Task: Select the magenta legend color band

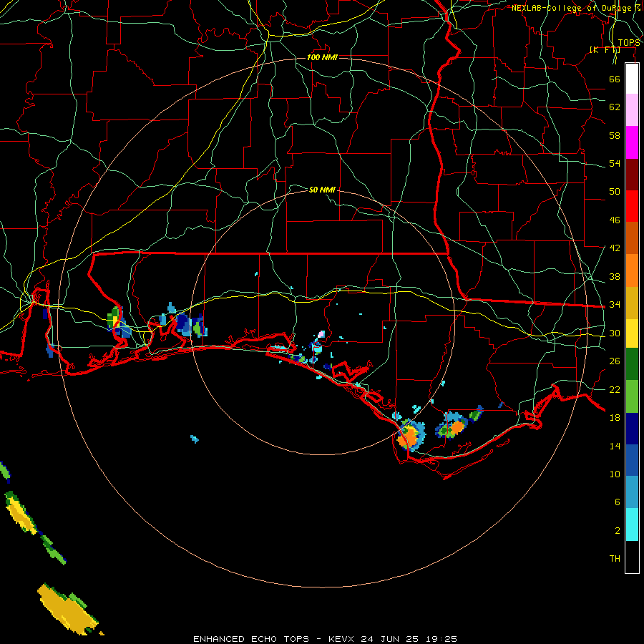Action: (632, 142)
